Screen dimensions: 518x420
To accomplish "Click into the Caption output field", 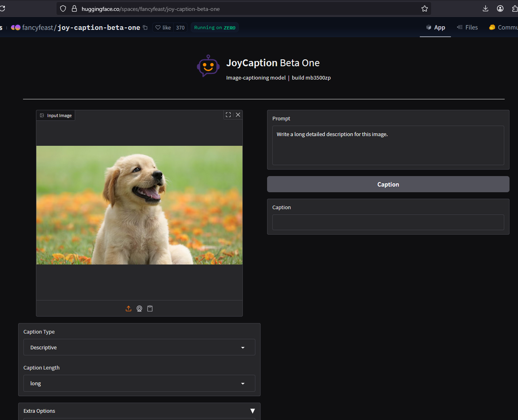I will pyautogui.click(x=388, y=222).
